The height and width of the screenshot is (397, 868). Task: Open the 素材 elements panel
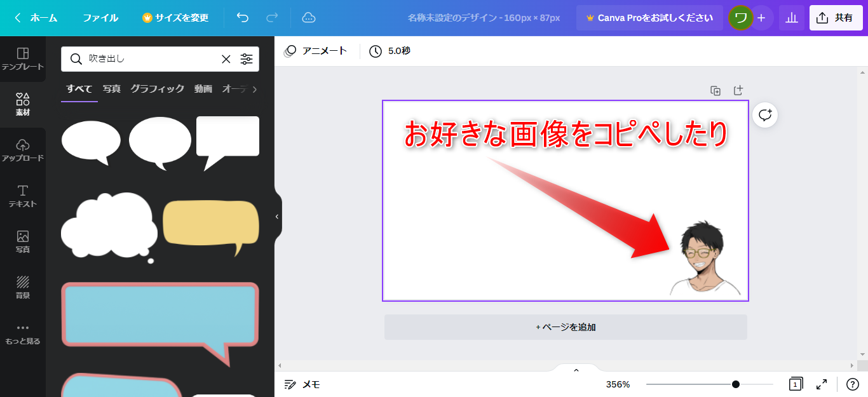tap(23, 105)
